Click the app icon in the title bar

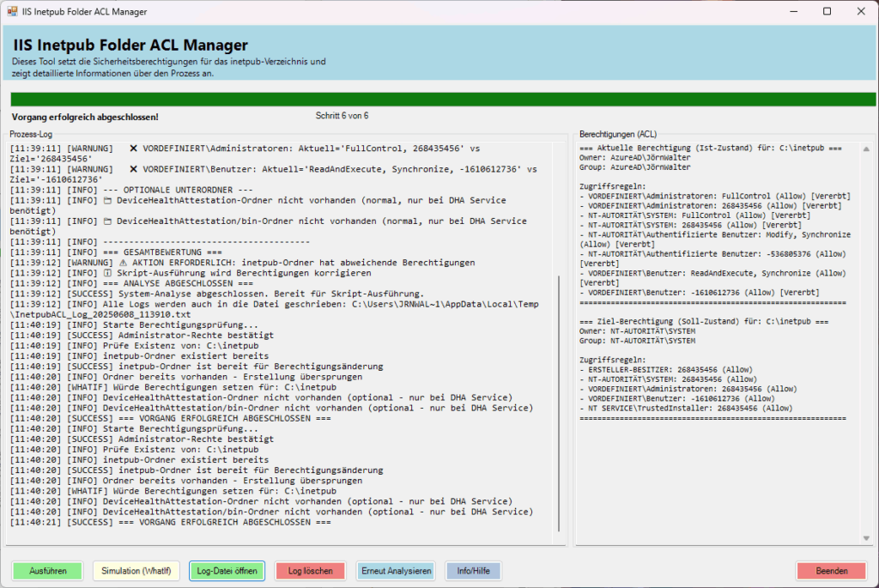point(12,12)
